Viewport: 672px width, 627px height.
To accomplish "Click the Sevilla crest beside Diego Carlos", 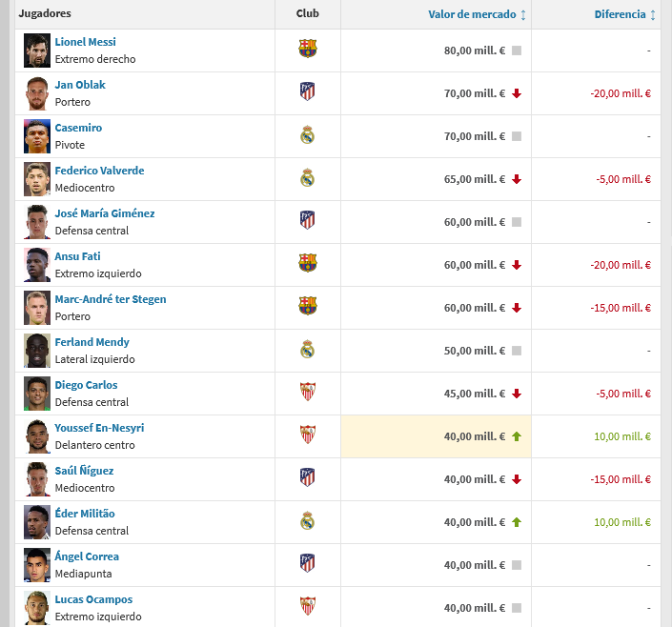I will pos(307,392).
